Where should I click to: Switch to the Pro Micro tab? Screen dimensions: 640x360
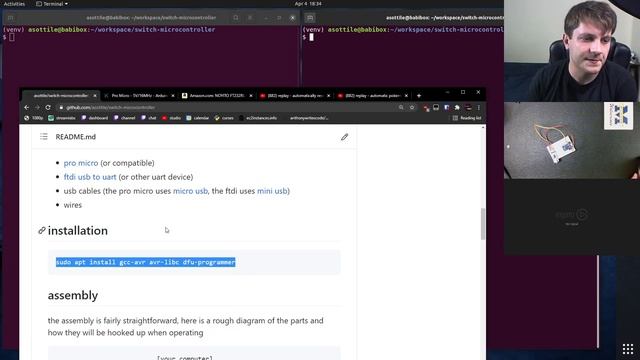tap(139, 96)
